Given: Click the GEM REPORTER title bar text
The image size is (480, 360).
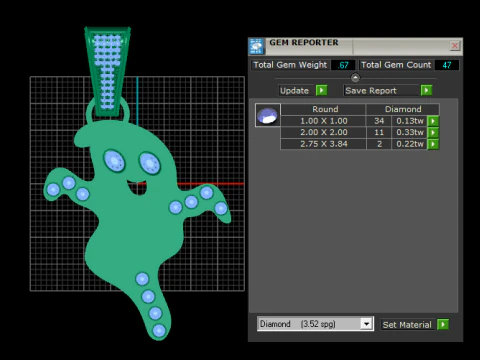Looking at the screenshot, I should pos(304,43).
